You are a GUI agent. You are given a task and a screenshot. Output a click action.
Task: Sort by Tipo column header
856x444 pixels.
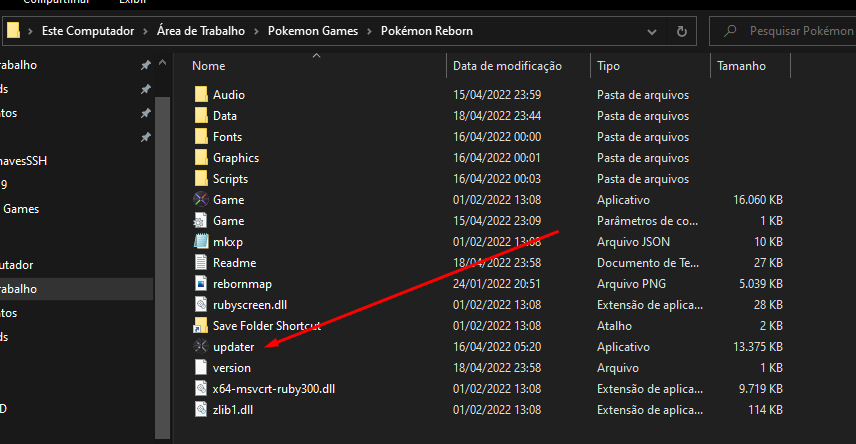608,66
